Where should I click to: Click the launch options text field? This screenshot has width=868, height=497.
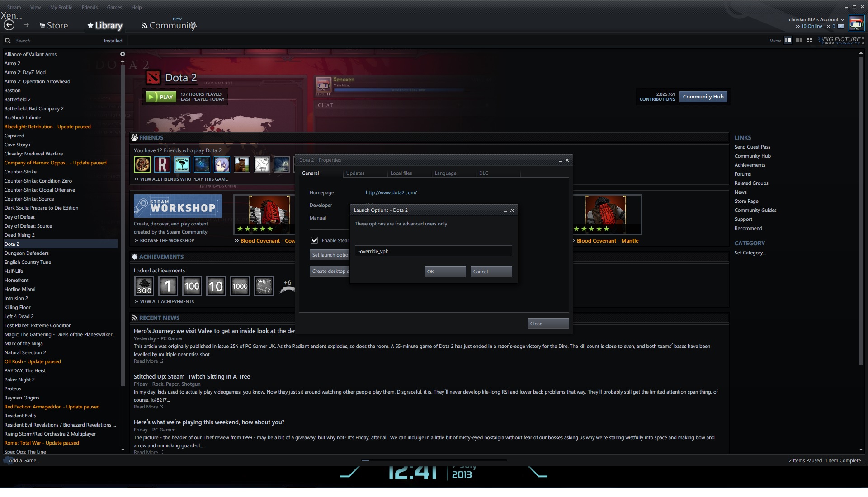[433, 251]
